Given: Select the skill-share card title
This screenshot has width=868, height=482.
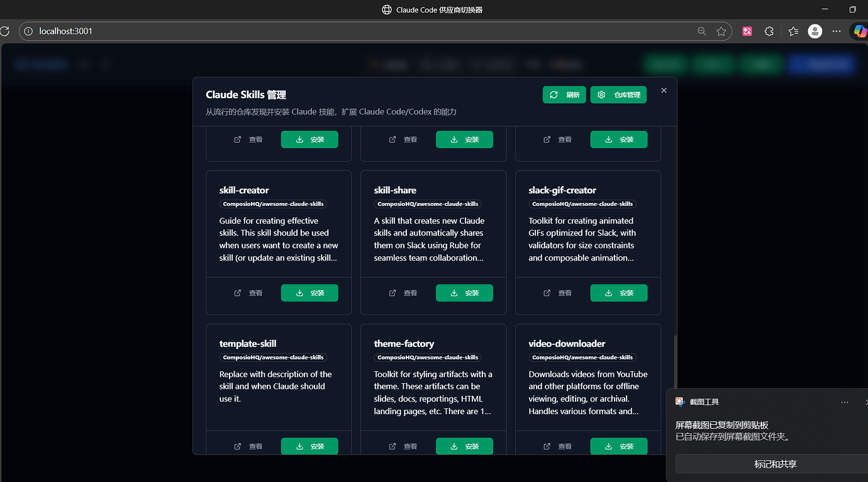Looking at the screenshot, I should 395,190.
